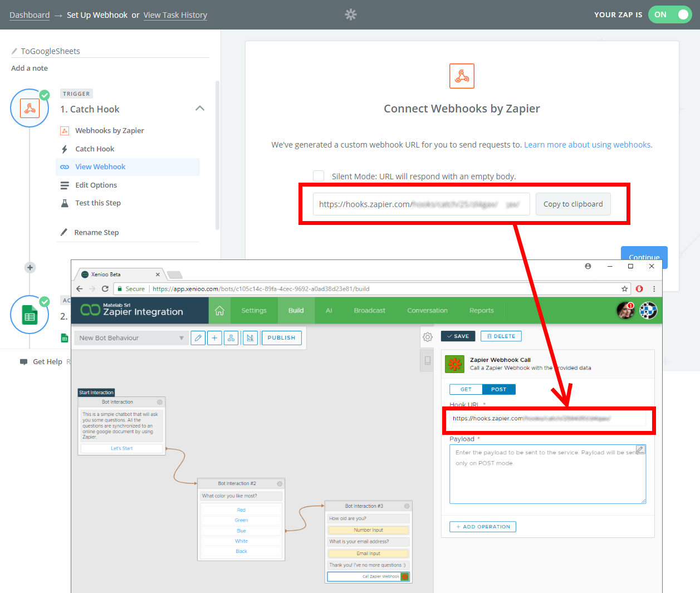Click the Hook URL input field
The width and height of the screenshot is (700, 593).
[x=547, y=419]
